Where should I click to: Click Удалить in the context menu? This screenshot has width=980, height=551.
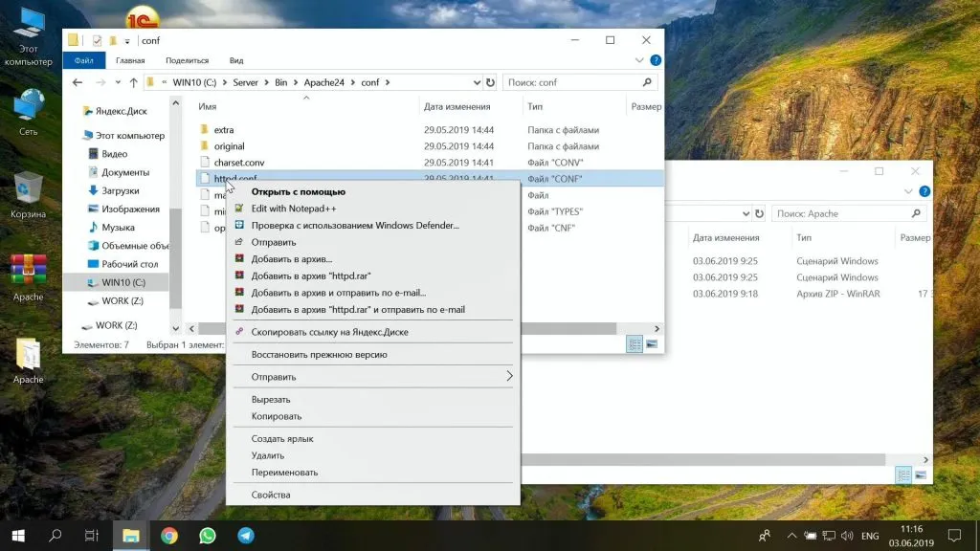pos(267,455)
